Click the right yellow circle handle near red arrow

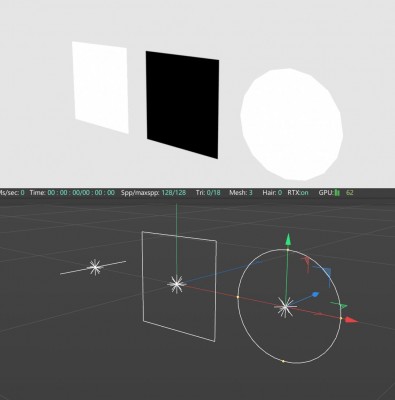coord(341,319)
